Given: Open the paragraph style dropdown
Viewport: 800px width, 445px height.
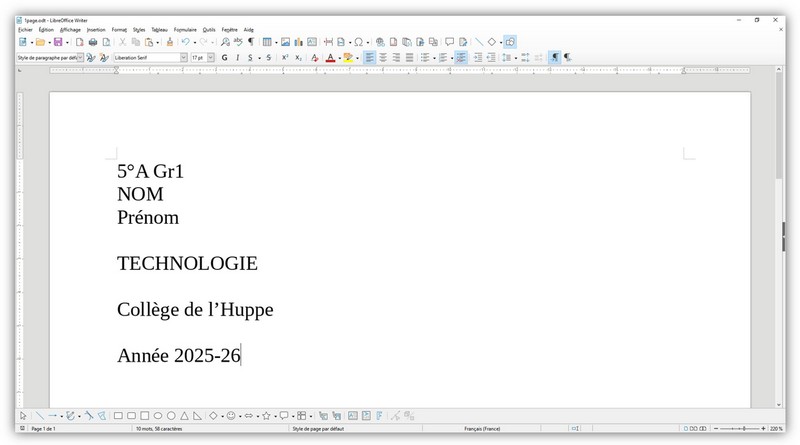Looking at the screenshot, I should point(79,58).
